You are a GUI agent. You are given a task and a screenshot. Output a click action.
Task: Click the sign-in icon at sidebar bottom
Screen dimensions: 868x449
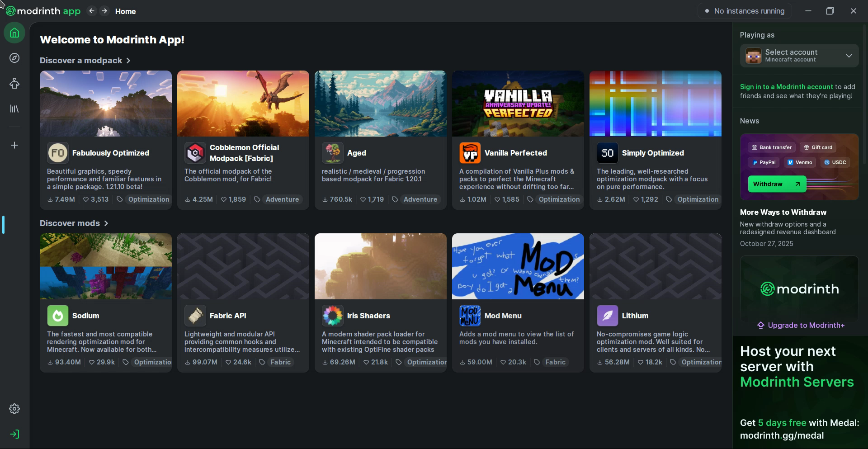[x=14, y=434]
